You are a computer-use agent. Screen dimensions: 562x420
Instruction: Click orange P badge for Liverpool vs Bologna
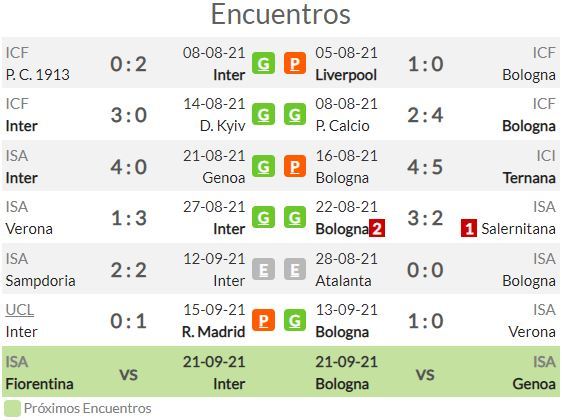click(295, 63)
